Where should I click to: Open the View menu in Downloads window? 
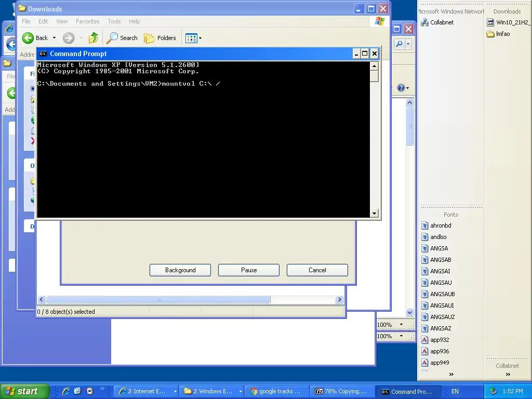pyautogui.click(x=62, y=21)
